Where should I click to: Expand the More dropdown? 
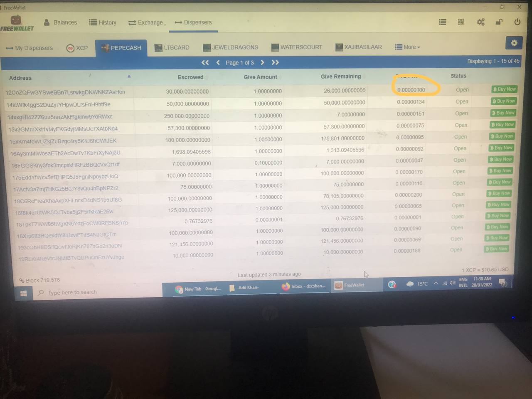[x=407, y=47]
